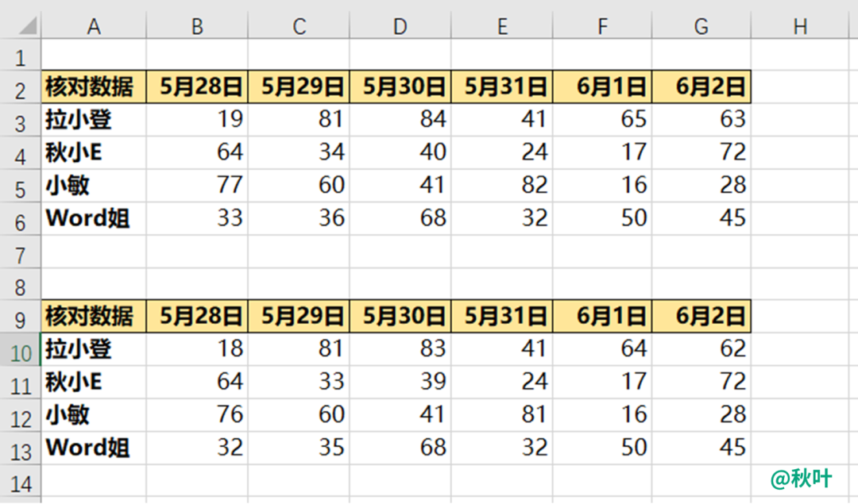The width and height of the screenshot is (858, 504).
Task: Click cell E12 with value 81
Action: [502, 415]
